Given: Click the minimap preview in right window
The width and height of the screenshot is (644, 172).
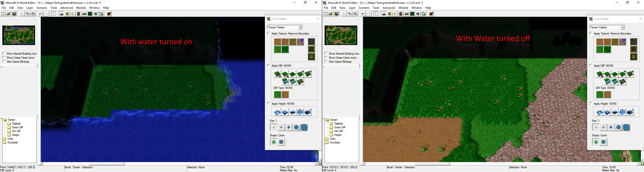Looking at the screenshot, I should tap(341, 35).
